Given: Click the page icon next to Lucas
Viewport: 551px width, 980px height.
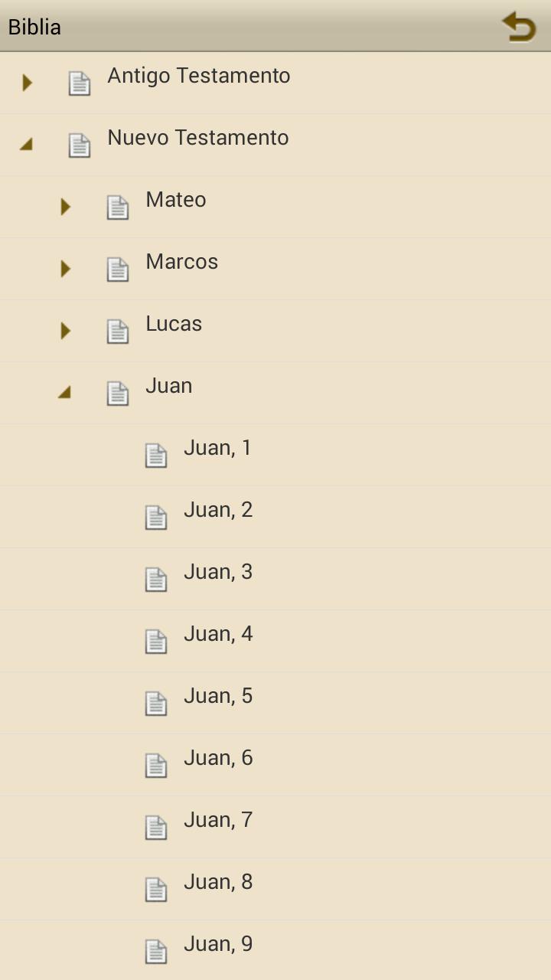Looking at the screenshot, I should [x=118, y=332].
